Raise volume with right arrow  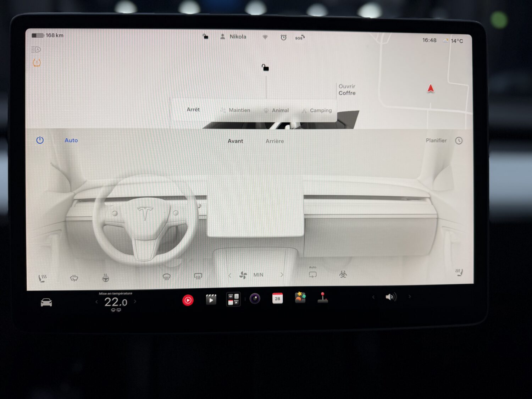click(x=410, y=297)
